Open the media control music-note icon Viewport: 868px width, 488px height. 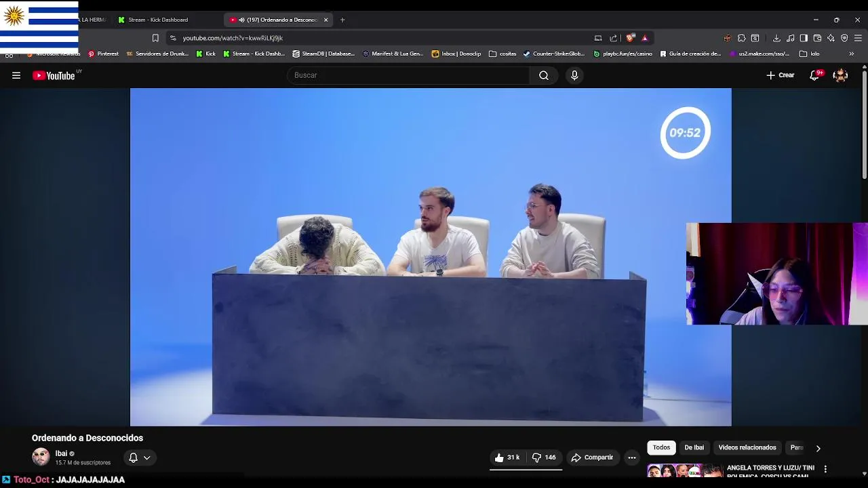tap(790, 38)
